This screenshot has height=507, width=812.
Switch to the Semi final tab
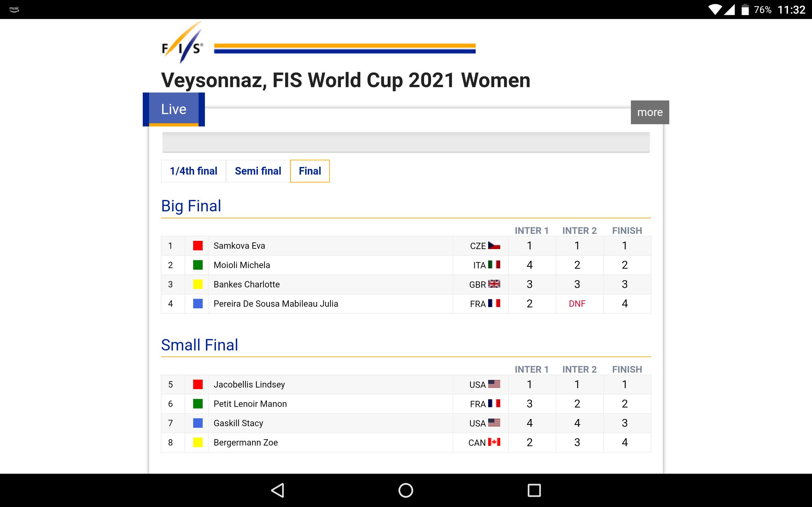point(258,171)
